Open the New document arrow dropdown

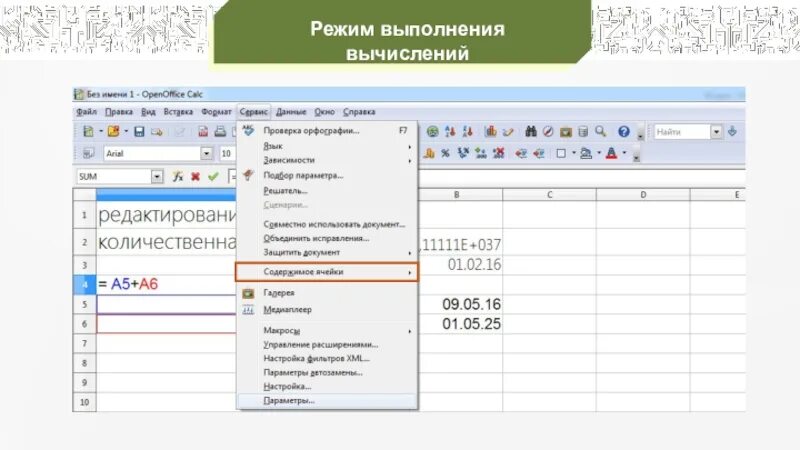(x=101, y=132)
